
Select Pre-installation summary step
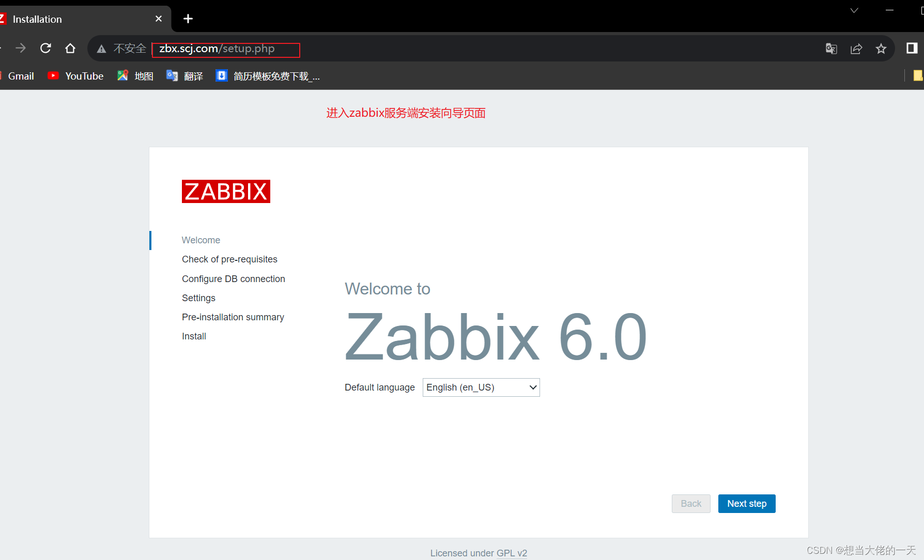tap(233, 317)
